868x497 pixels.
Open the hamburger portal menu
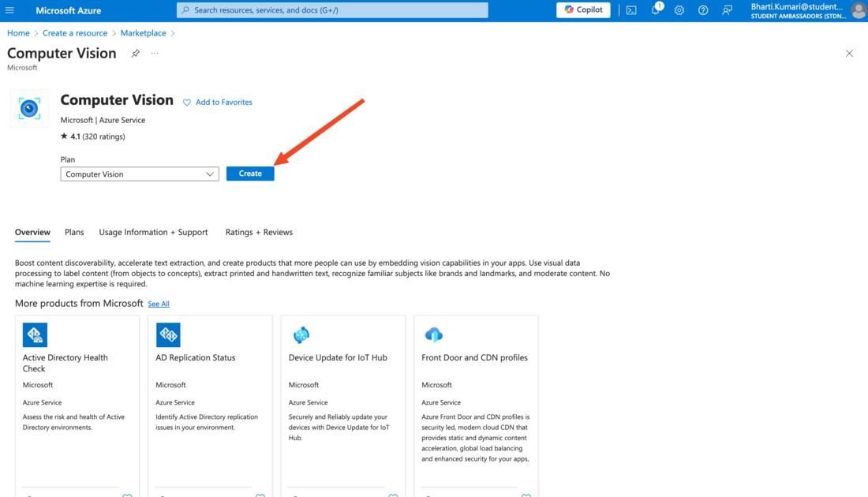[9, 10]
